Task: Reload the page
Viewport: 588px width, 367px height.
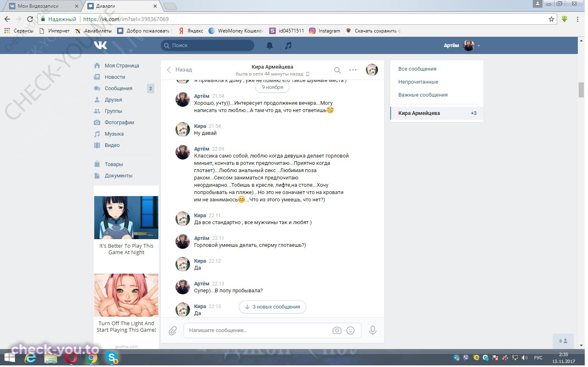Action: (x=30, y=19)
